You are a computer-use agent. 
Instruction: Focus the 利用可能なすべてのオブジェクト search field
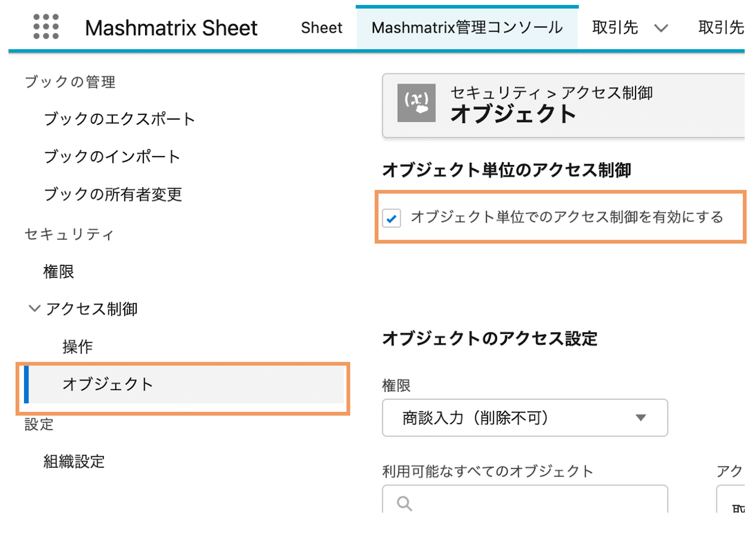click(525, 499)
